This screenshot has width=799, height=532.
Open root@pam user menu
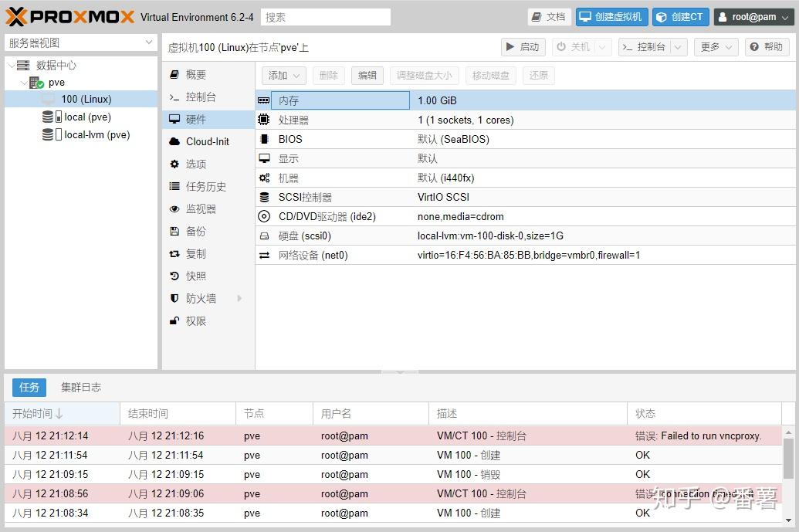753,17
